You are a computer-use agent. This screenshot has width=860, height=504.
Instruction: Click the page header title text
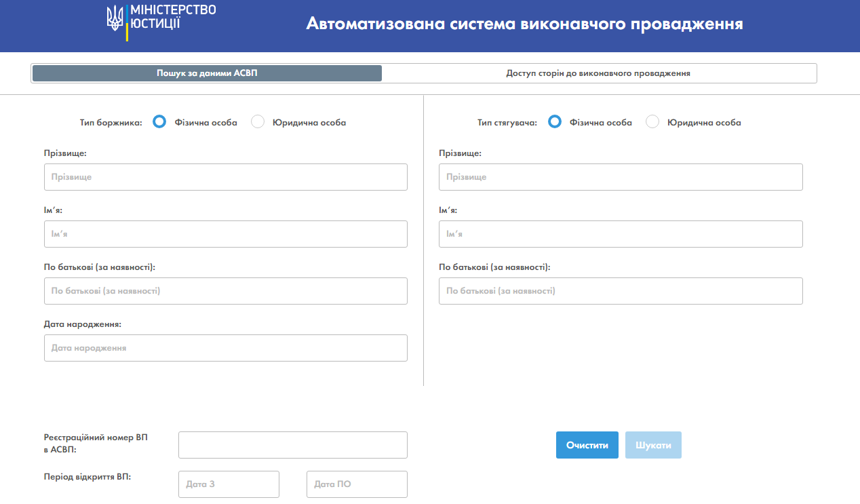click(x=526, y=24)
